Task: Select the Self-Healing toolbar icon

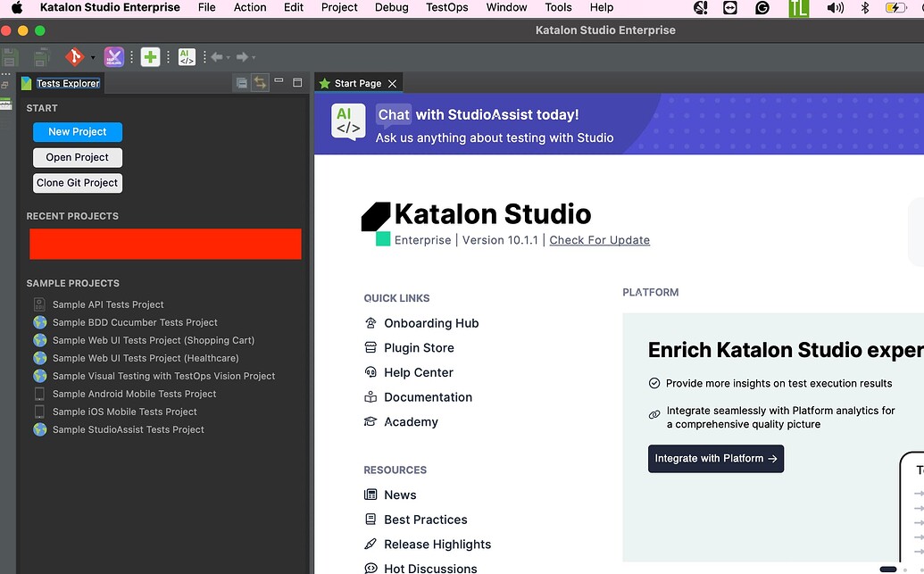Action: coord(113,56)
